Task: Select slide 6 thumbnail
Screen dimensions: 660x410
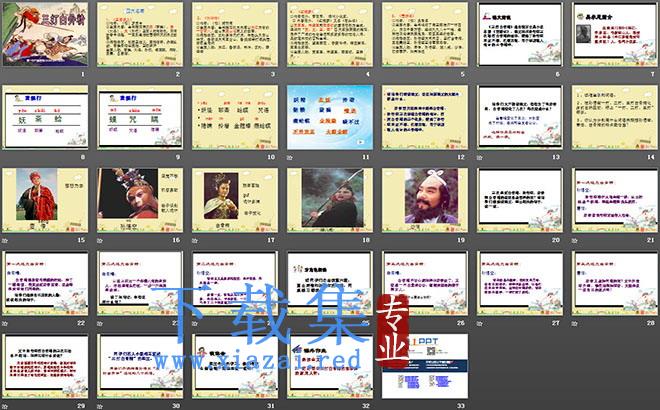Action: [520, 34]
